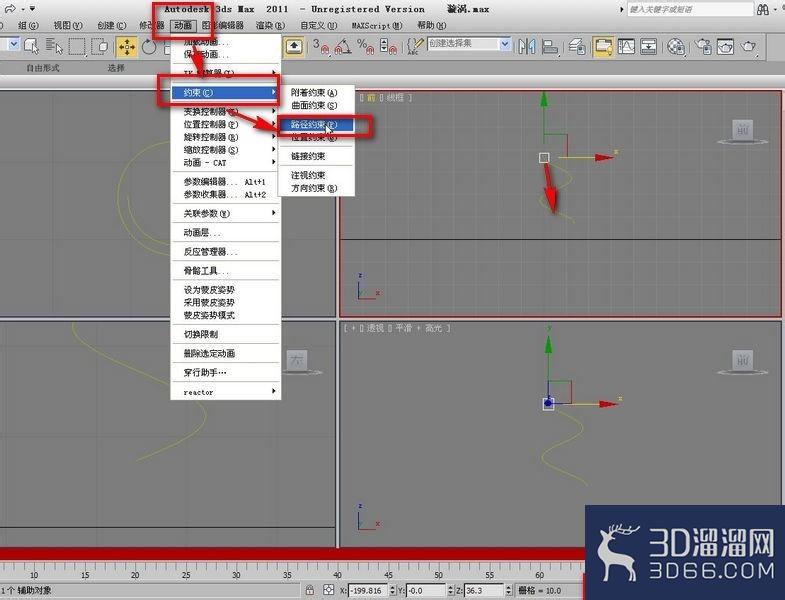Click the undo/redo arrow in title bar
Viewport: 785px width, 600px height.
10,9
